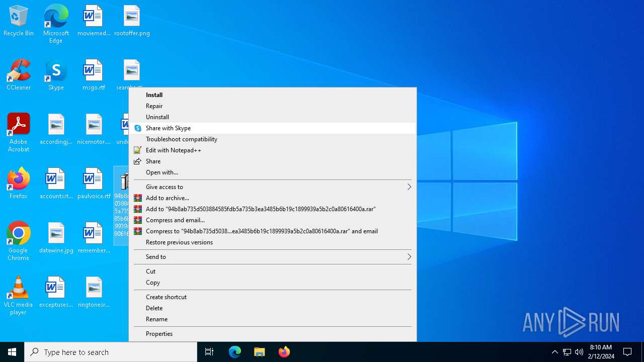The height and width of the screenshot is (362, 644).
Task: Open Google Chrome desktop shortcut
Action: (x=19, y=241)
